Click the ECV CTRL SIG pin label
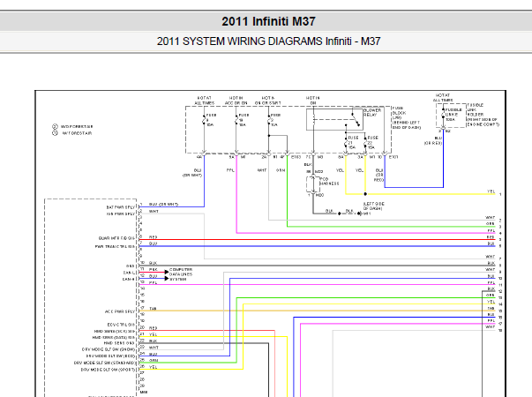 tap(121, 325)
